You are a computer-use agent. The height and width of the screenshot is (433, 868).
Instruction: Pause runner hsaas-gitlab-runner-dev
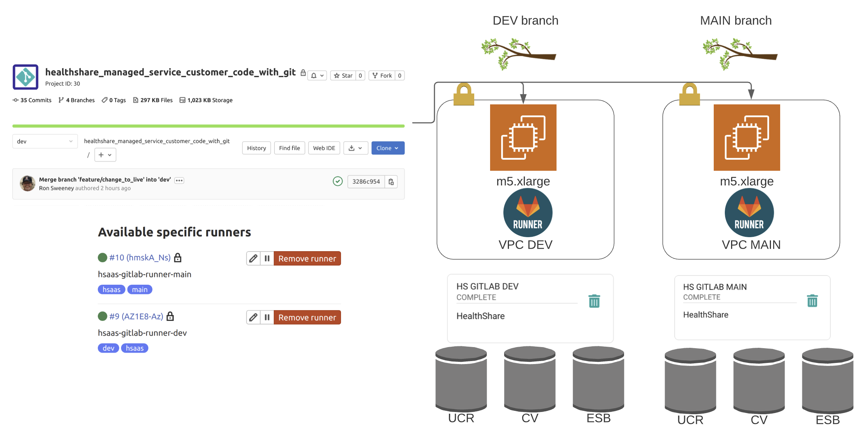pyautogui.click(x=267, y=317)
